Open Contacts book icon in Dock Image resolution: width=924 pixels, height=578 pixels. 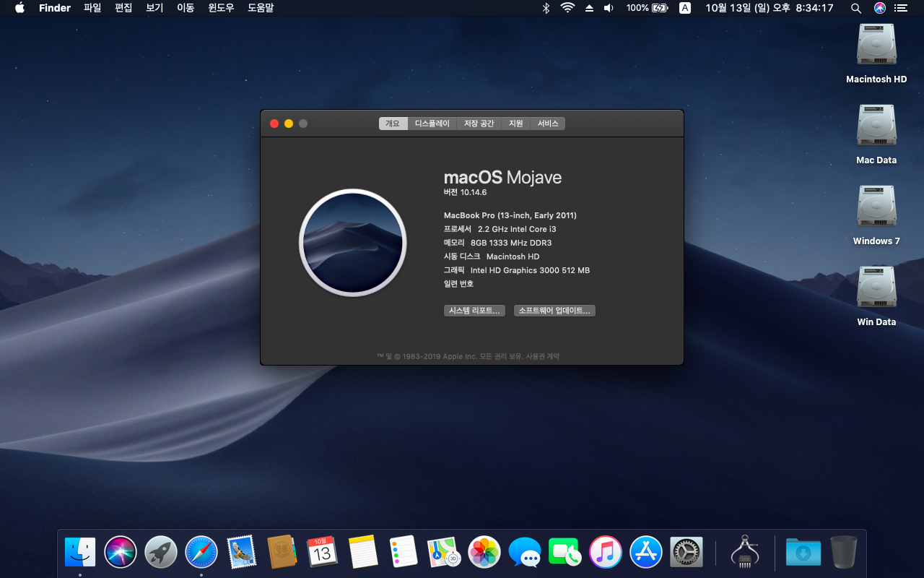point(282,553)
